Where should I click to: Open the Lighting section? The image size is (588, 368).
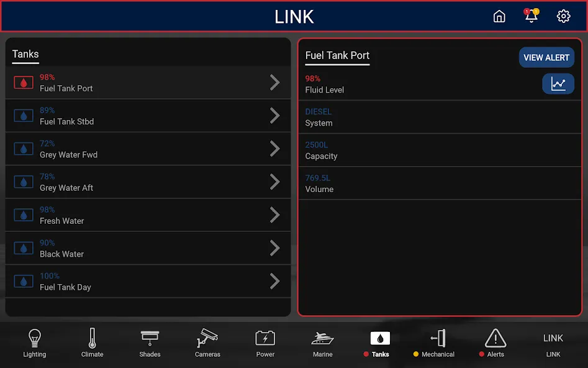tap(35, 343)
